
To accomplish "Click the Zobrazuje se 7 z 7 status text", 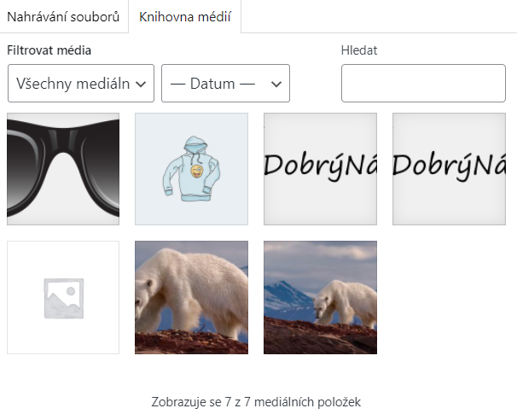I will coord(256,402).
